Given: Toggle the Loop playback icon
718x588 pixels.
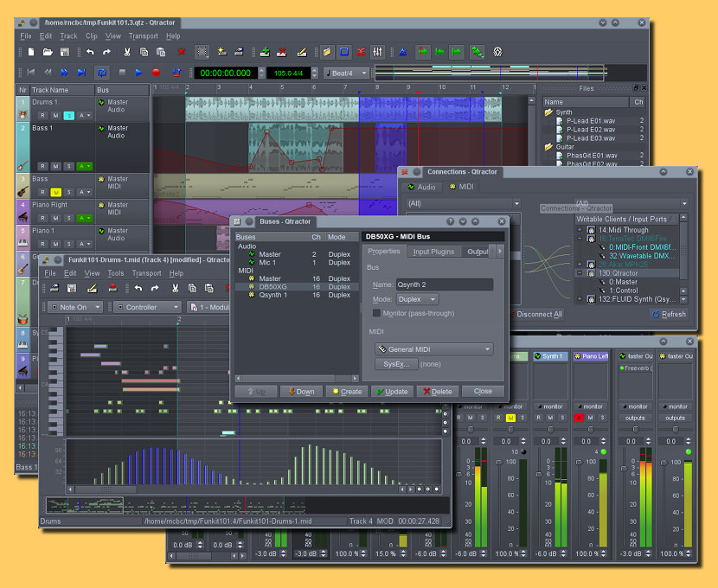Looking at the screenshot, I should (102, 73).
